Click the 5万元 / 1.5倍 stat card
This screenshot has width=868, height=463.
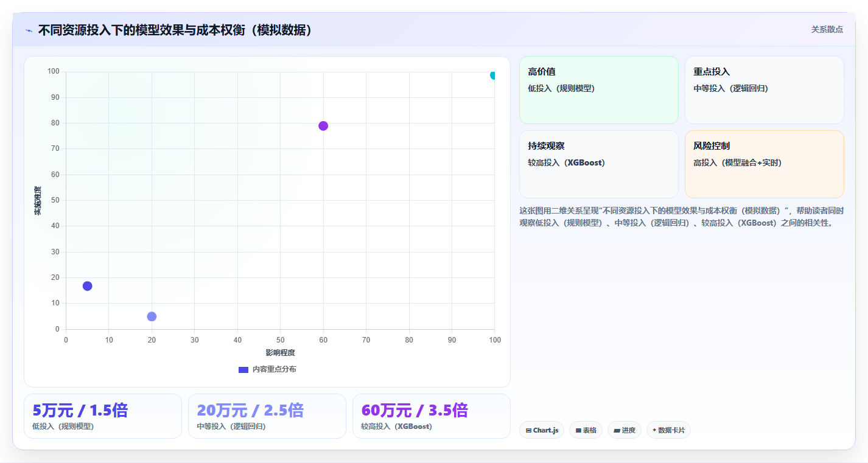pos(103,416)
